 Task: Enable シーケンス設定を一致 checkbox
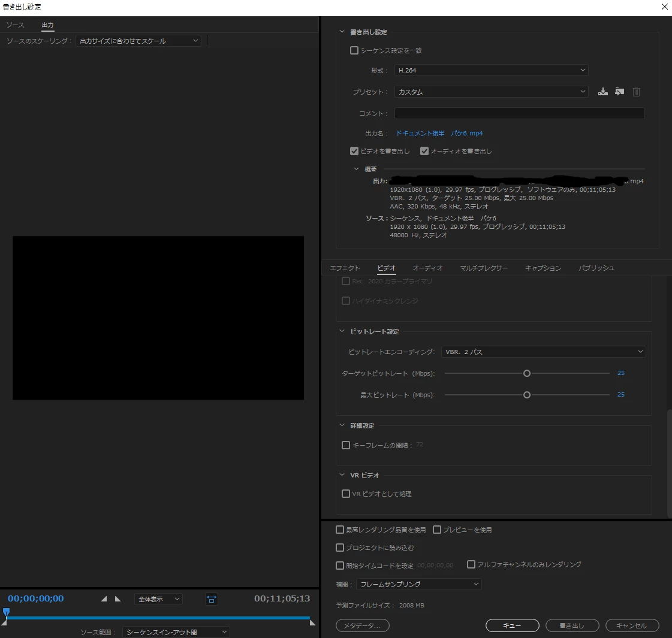click(354, 50)
